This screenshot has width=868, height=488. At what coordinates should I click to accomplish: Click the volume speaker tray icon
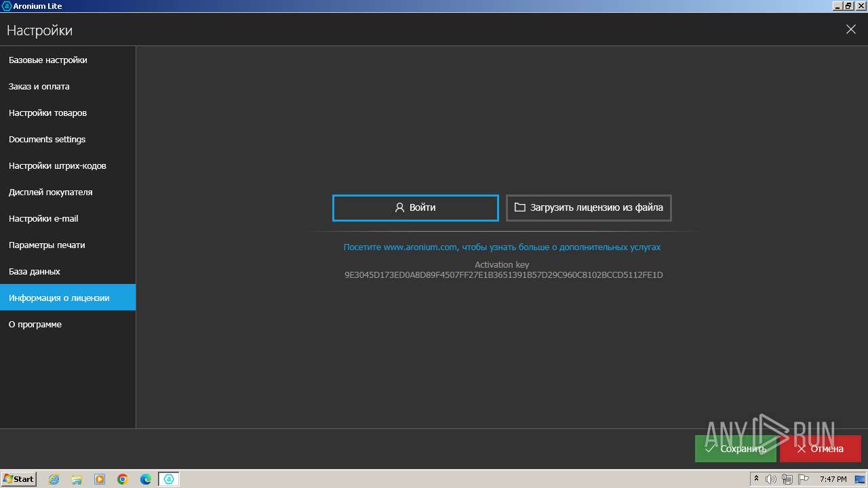click(x=772, y=479)
